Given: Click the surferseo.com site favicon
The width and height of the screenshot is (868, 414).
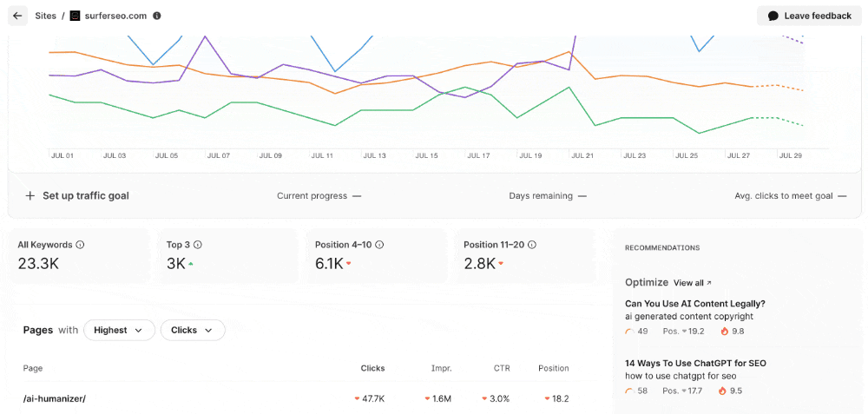Looking at the screenshot, I should coord(75,16).
